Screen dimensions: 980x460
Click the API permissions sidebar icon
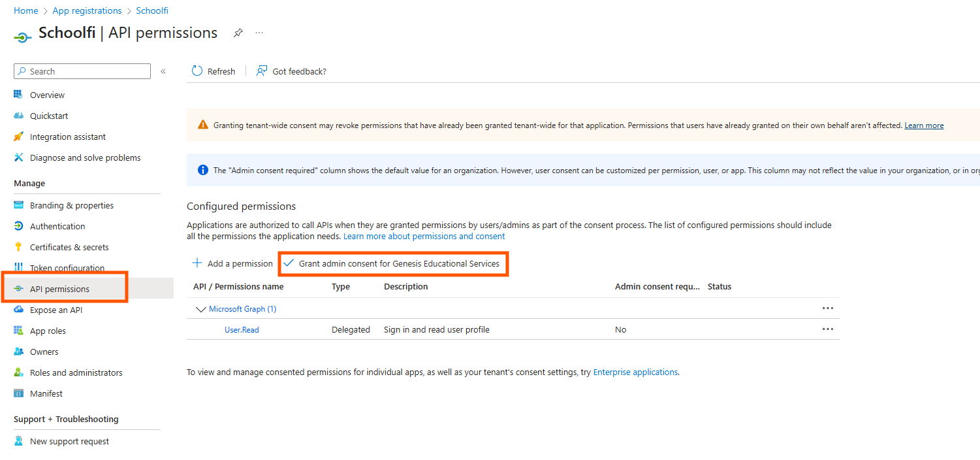pyautogui.click(x=18, y=289)
